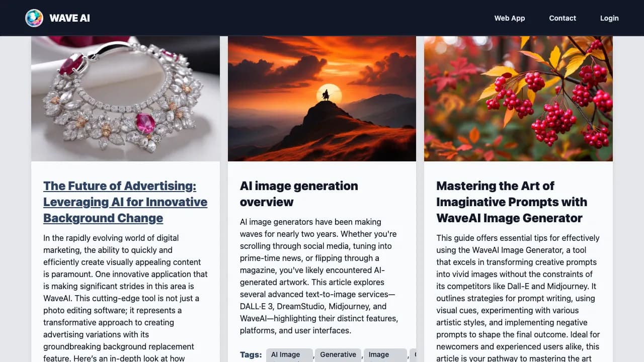Image resolution: width=644 pixels, height=362 pixels.
Task: Open Mastering the Art of Imaginative Prompts title
Action: pos(512,202)
